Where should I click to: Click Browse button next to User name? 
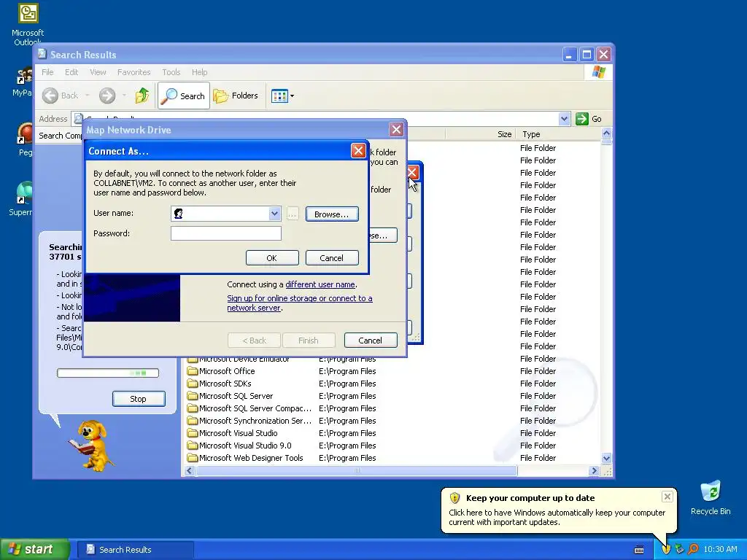coord(332,214)
